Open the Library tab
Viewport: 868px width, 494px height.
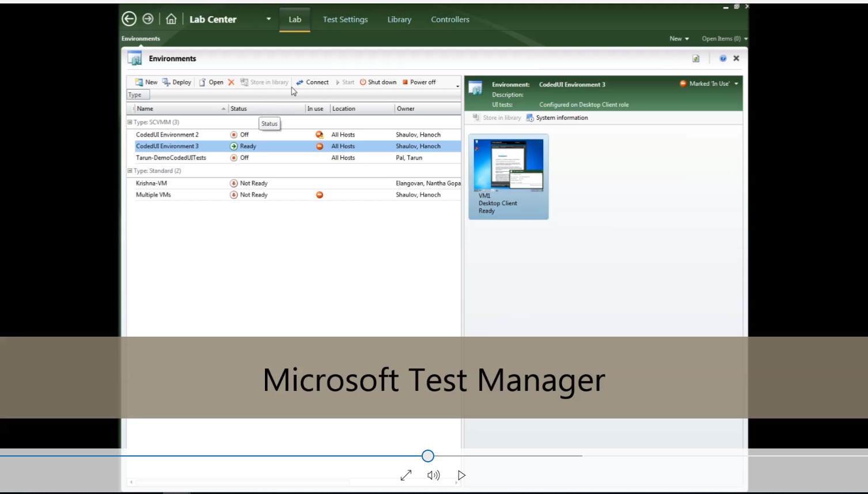[399, 20]
